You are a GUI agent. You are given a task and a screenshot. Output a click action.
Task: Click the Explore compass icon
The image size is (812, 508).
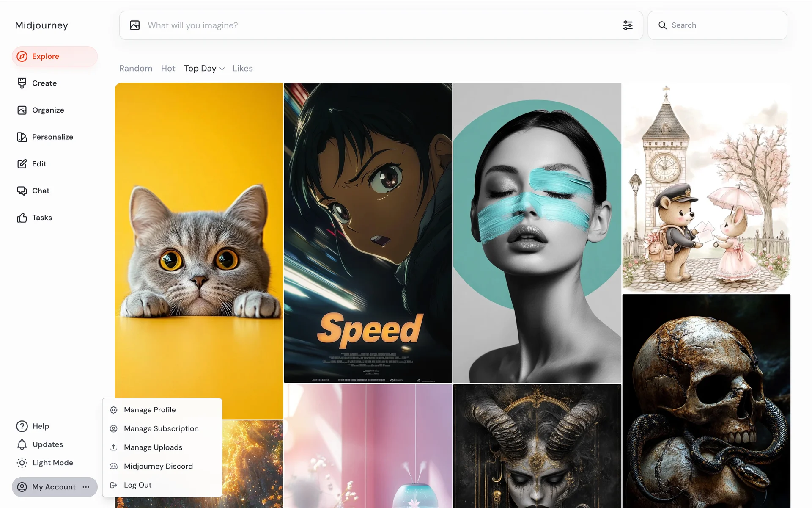22,56
